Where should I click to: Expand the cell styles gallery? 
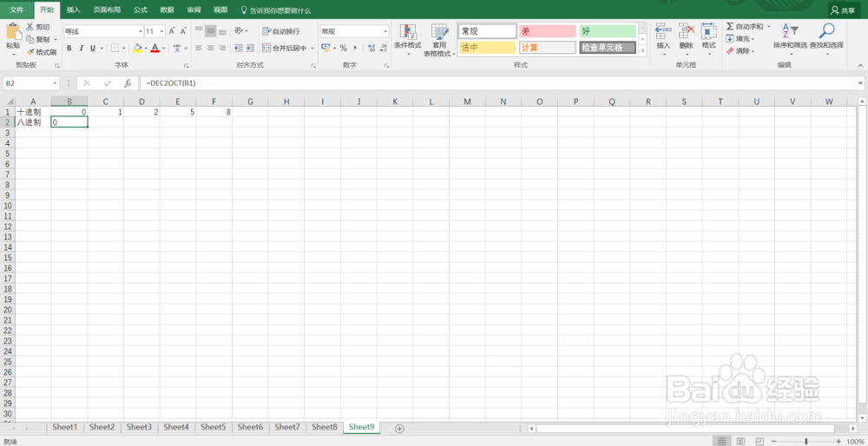(x=642, y=51)
